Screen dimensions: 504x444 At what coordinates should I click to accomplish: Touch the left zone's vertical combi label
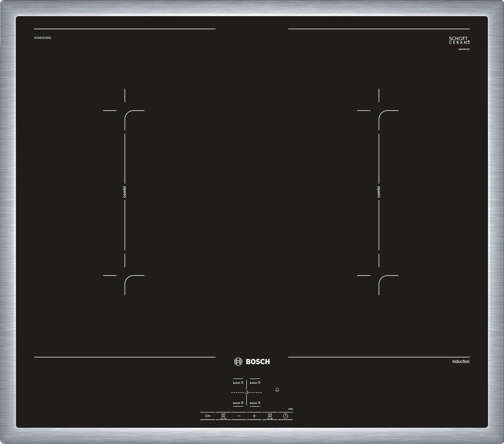pos(125,192)
